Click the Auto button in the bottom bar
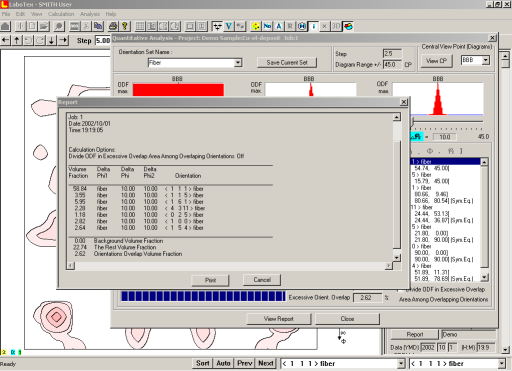 pos(223,363)
